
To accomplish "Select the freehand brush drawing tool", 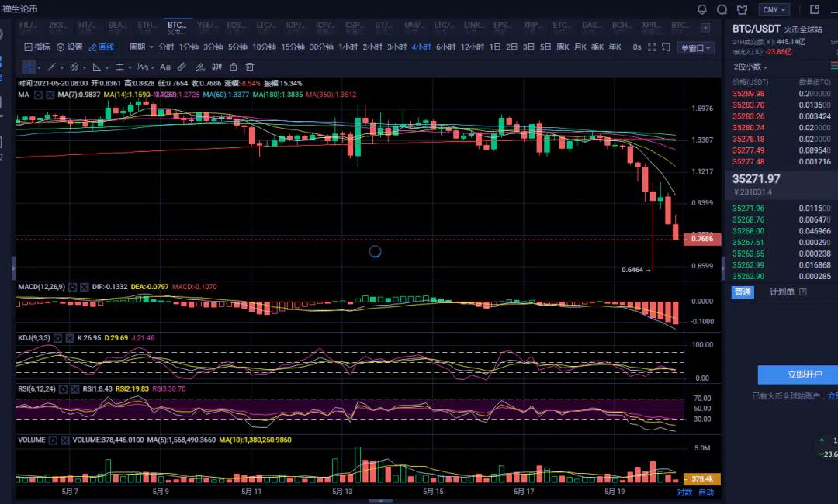I will point(199,67).
